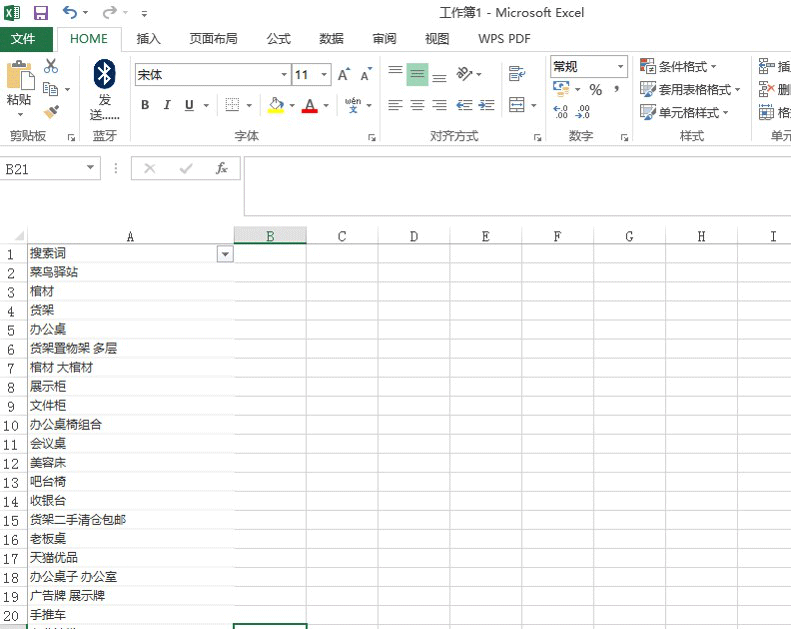The image size is (792, 629).
Task: Click the Insert Function fx icon
Action: point(222,169)
